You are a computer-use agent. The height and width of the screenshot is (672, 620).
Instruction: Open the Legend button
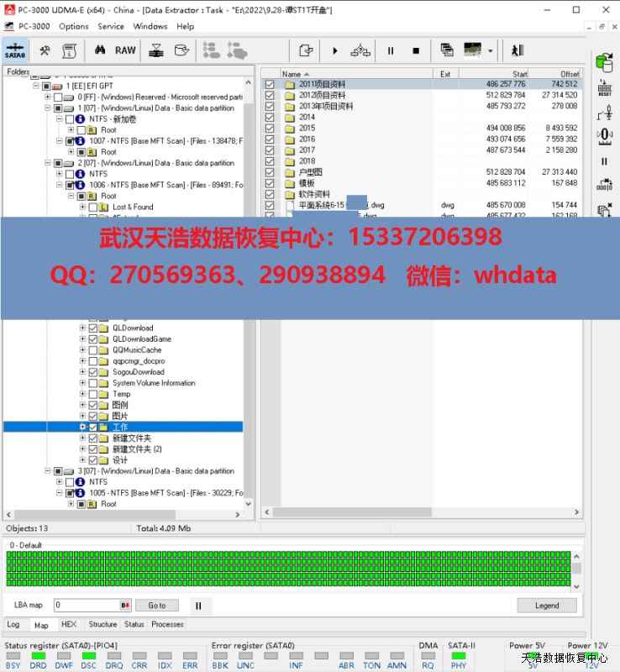[546, 605]
